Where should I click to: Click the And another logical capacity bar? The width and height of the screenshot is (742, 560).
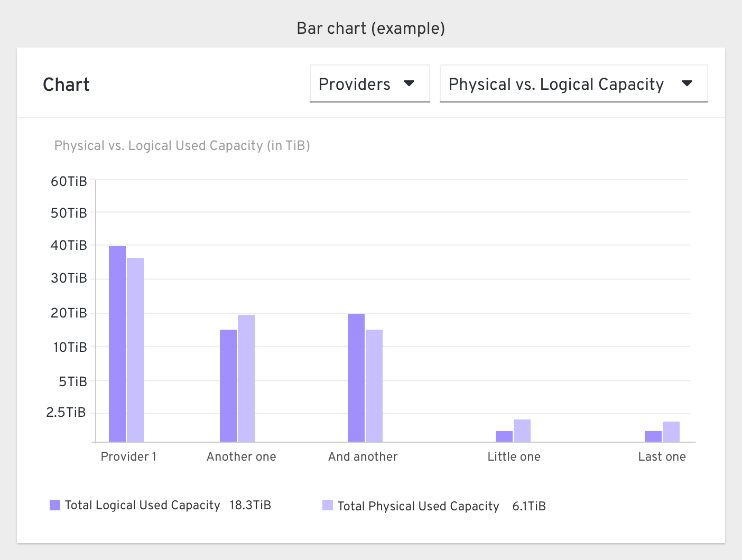(356, 378)
